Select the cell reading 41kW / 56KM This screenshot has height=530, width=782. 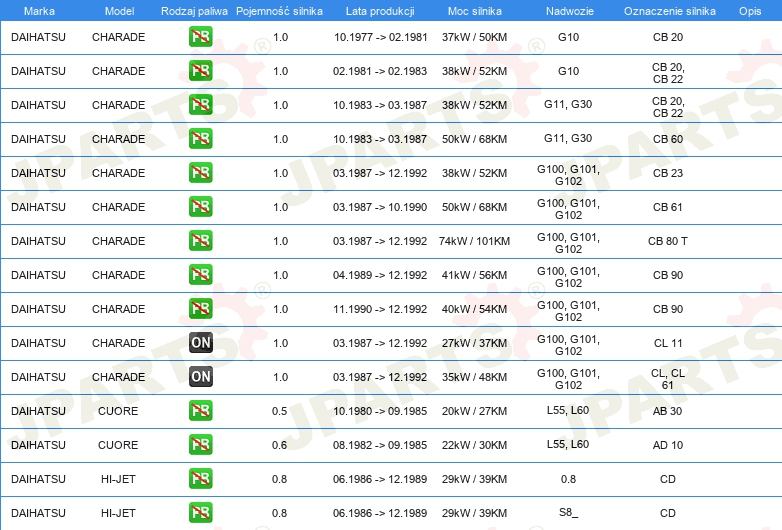click(x=474, y=275)
